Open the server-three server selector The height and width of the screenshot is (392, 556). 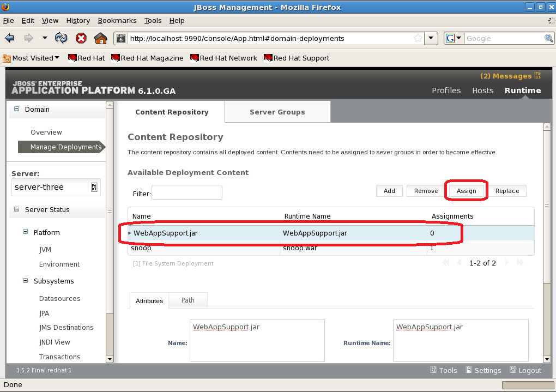(x=56, y=187)
